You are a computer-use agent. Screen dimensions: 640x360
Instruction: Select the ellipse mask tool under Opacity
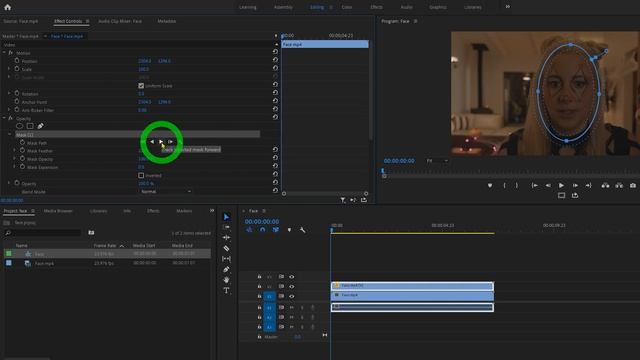point(19,126)
